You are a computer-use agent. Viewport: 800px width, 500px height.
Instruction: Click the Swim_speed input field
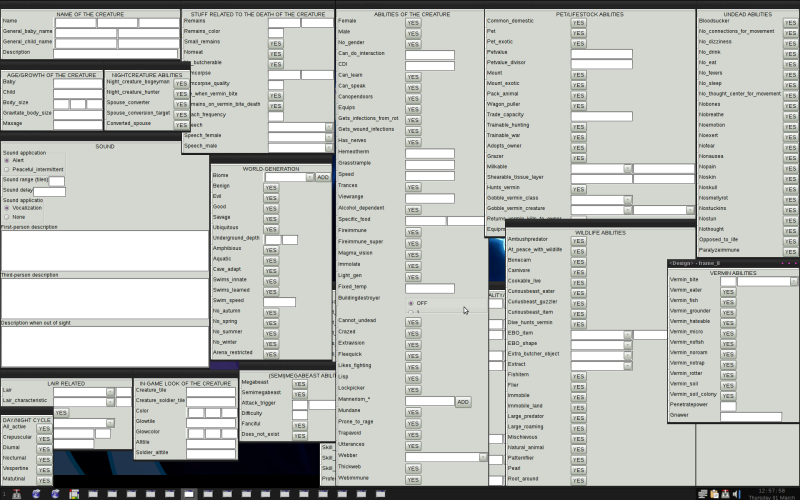280,302
